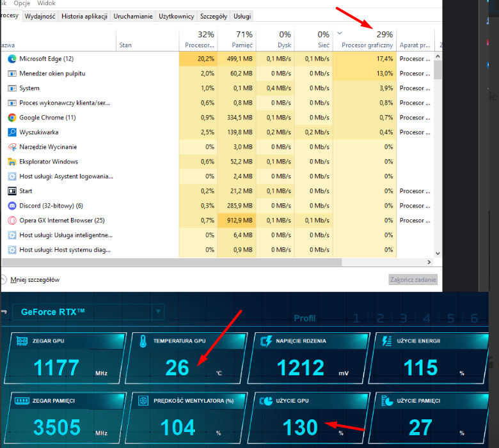Select Profil number 4
Image resolution: width=499 pixels, height=448 pixels.
pyautogui.click(x=427, y=318)
